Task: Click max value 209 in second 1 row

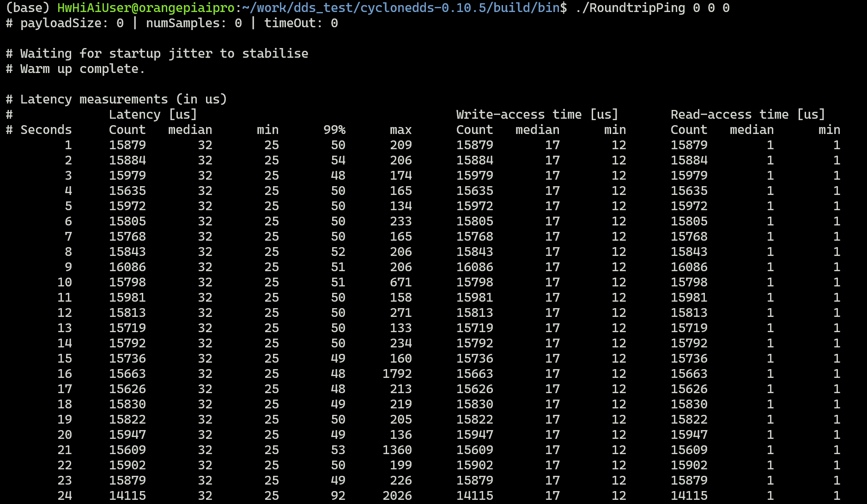Action: [x=401, y=145]
